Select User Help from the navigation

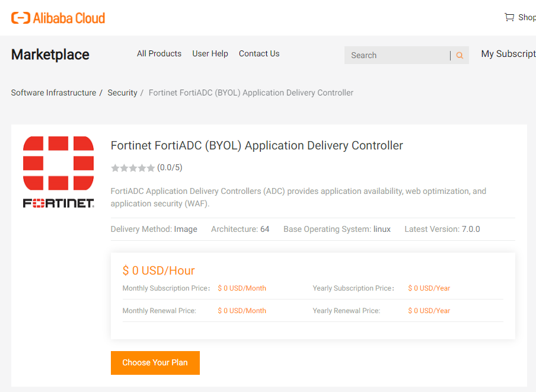point(210,53)
